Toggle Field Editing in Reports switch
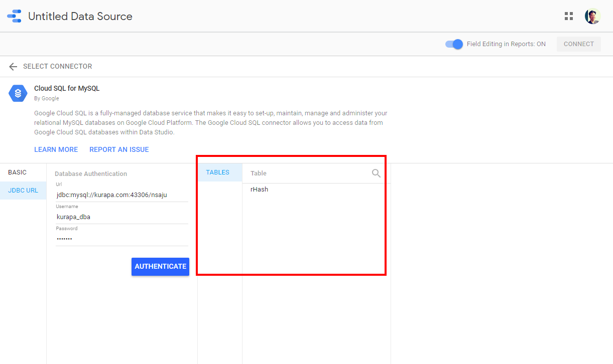Image resolution: width=613 pixels, height=364 pixels. pos(454,44)
